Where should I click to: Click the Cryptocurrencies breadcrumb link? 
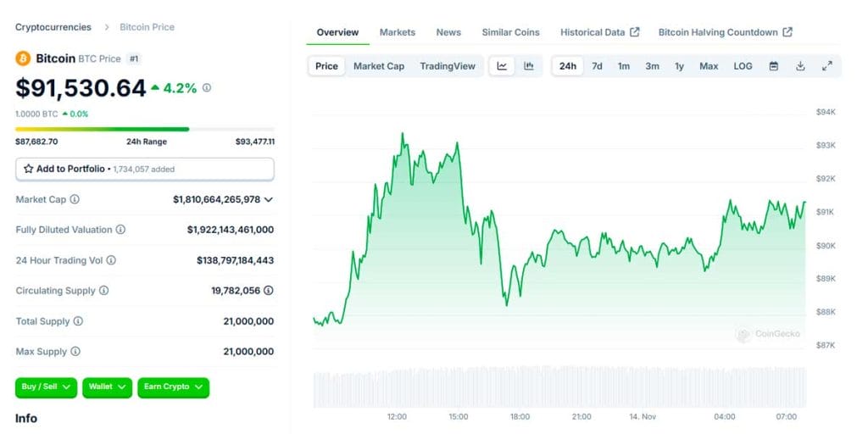[53, 27]
